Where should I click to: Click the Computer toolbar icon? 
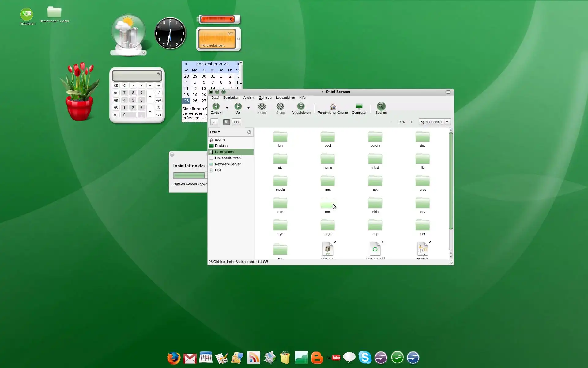[359, 106]
